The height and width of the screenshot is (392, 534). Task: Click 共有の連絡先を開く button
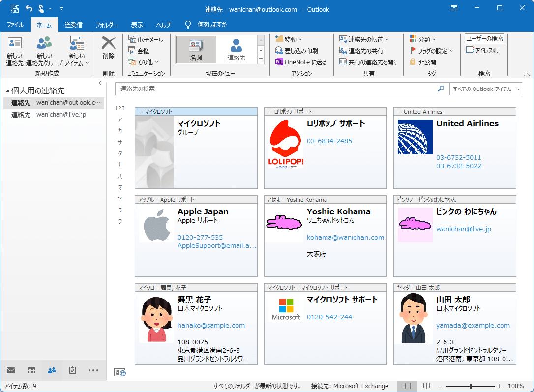368,62
